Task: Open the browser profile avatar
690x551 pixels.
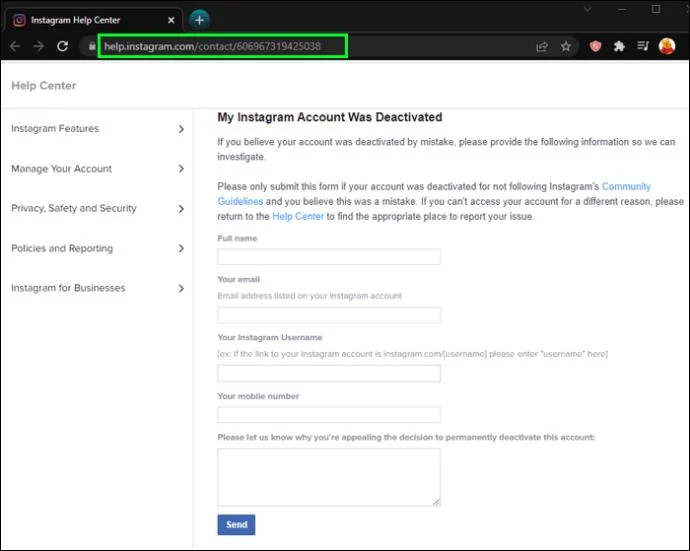Action: pyautogui.click(x=667, y=46)
